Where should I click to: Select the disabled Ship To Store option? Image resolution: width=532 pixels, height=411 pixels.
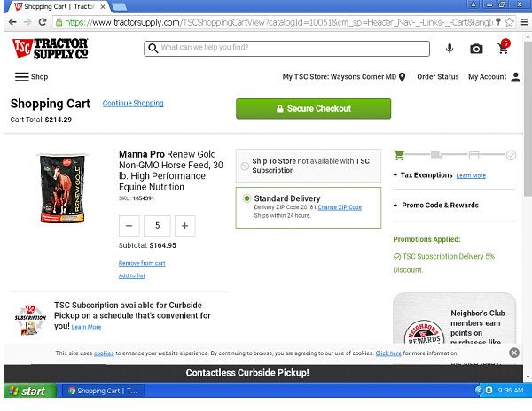245,166
